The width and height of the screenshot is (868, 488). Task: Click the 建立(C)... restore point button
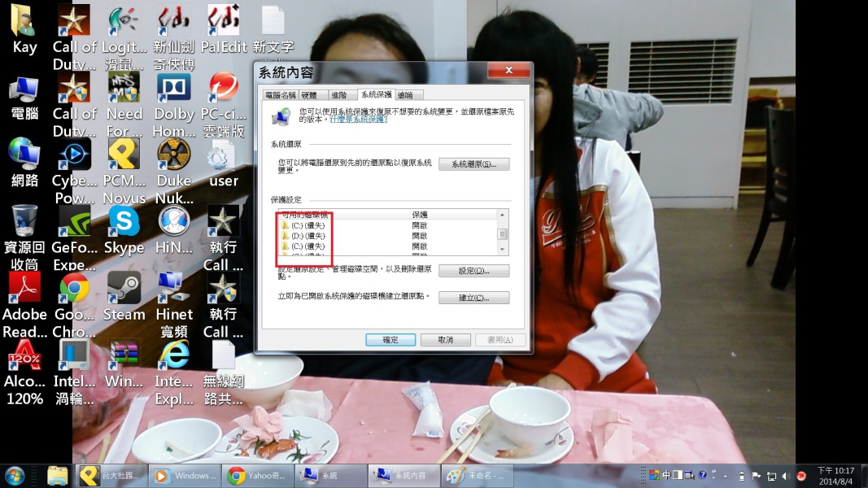click(x=473, y=298)
